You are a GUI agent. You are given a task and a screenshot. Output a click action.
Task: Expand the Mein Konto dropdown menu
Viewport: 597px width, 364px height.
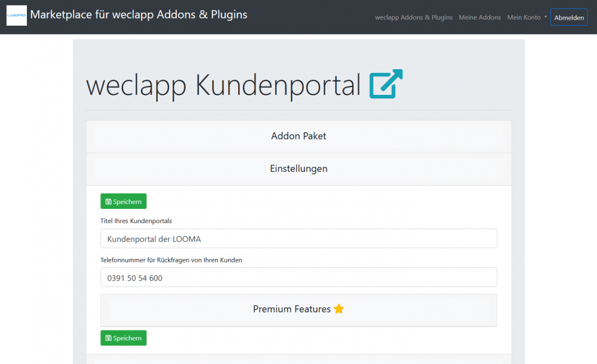527,17
